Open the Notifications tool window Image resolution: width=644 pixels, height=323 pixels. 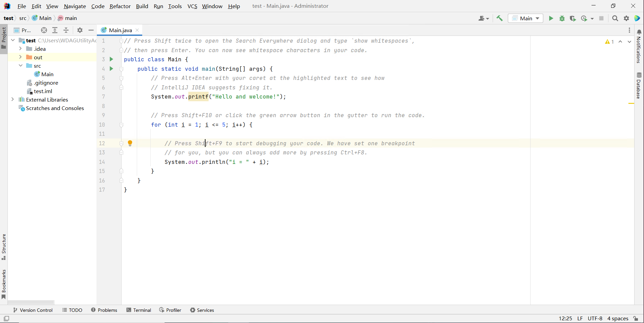point(639,46)
